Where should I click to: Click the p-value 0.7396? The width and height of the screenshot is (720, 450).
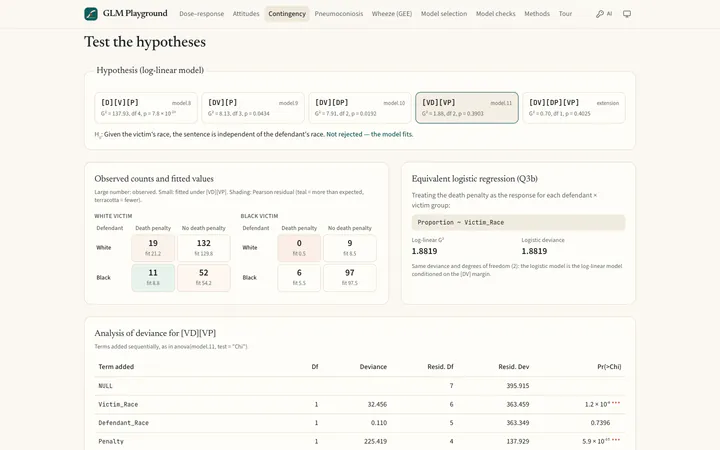[601, 423]
